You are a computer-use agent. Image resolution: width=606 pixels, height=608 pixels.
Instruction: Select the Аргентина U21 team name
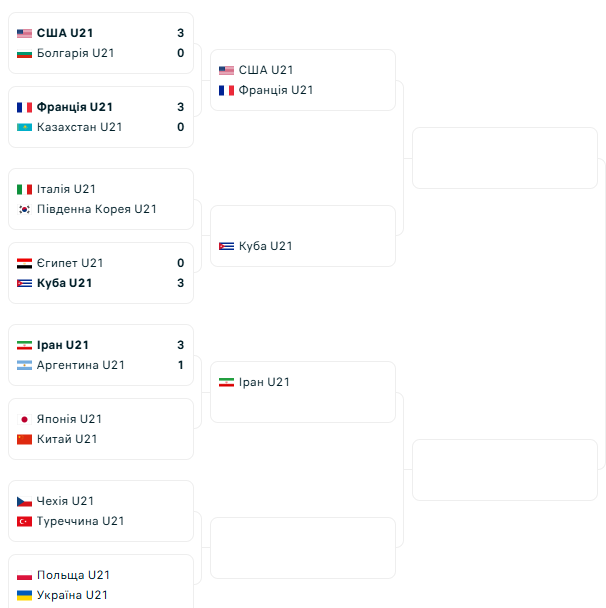[x=80, y=365]
